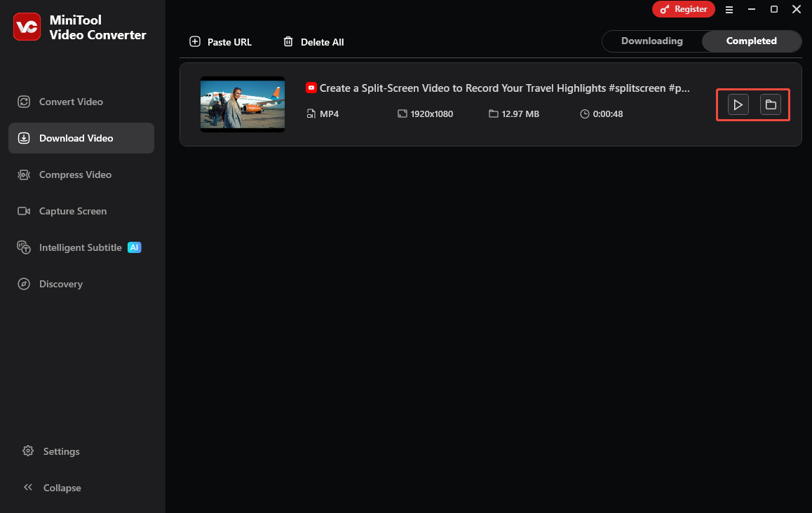Open the hamburger menu at top right

coord(729,9)
